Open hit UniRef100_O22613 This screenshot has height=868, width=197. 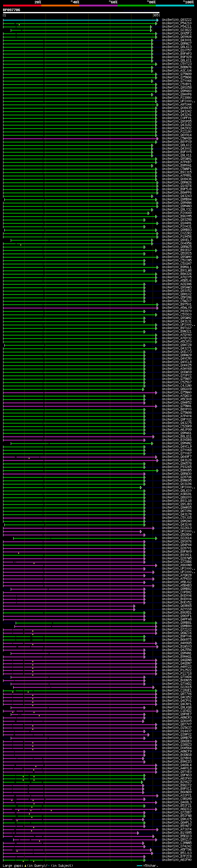pos(177,528)
